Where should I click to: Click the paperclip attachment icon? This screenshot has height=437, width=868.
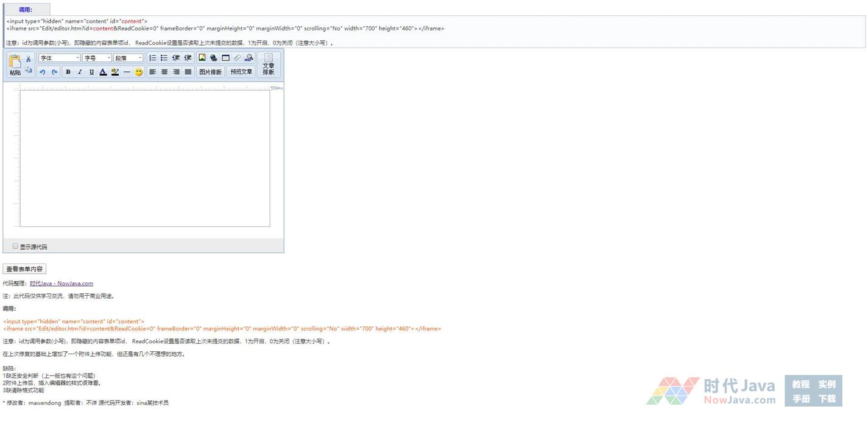pyautogui.click(x=237, y=58)
